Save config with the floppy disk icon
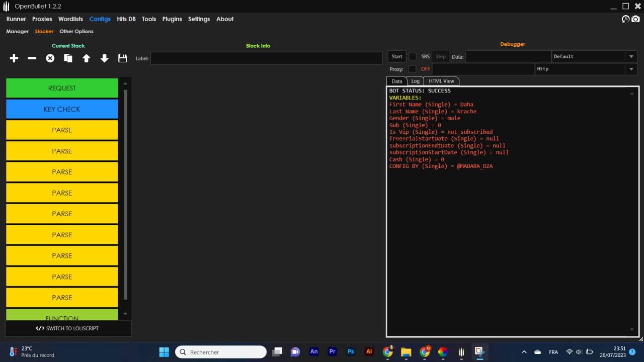Viewport: 644px width, 362px height. 122,58
